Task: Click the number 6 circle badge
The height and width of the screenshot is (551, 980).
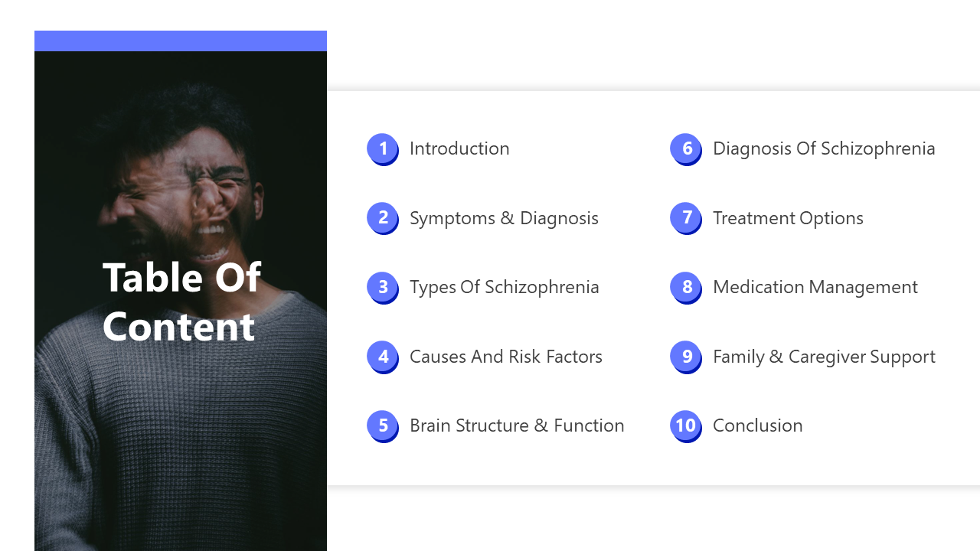Action: point(686,149)
